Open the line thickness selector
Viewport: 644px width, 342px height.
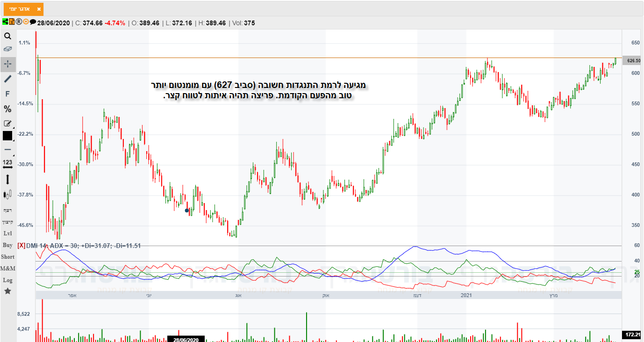pos(7,150)
